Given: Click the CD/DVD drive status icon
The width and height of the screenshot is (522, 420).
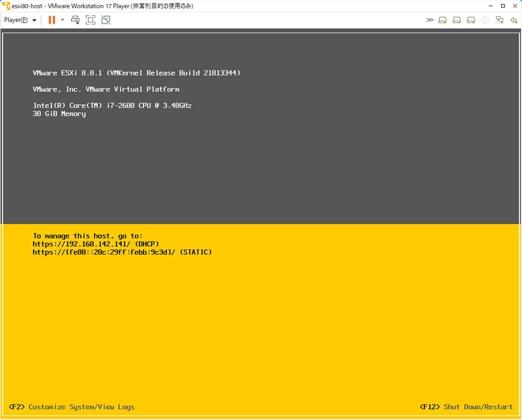Looking at the screenshot, I should 485,20.
